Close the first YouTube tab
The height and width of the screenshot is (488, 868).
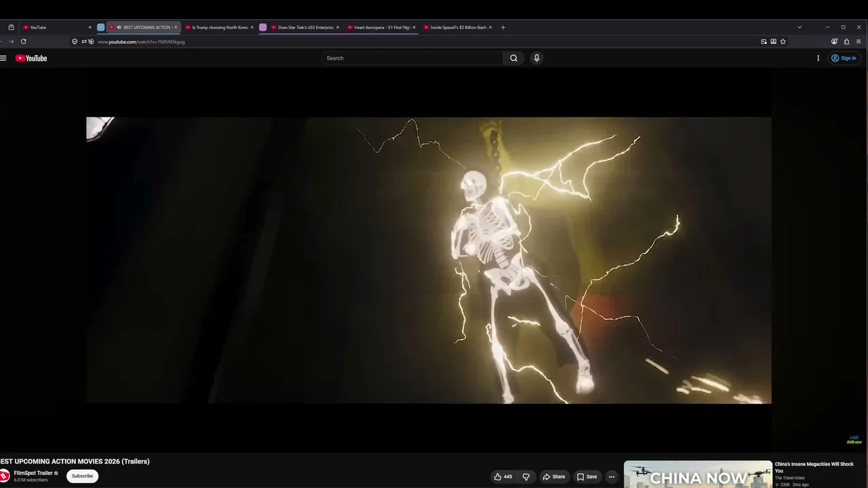(x=90, y=27)
